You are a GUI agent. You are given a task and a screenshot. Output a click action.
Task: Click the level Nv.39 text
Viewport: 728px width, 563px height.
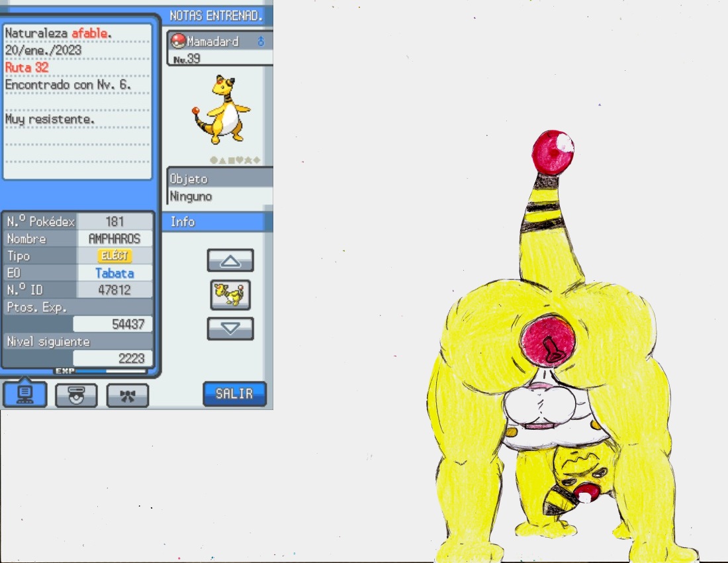tap(187, 58)
